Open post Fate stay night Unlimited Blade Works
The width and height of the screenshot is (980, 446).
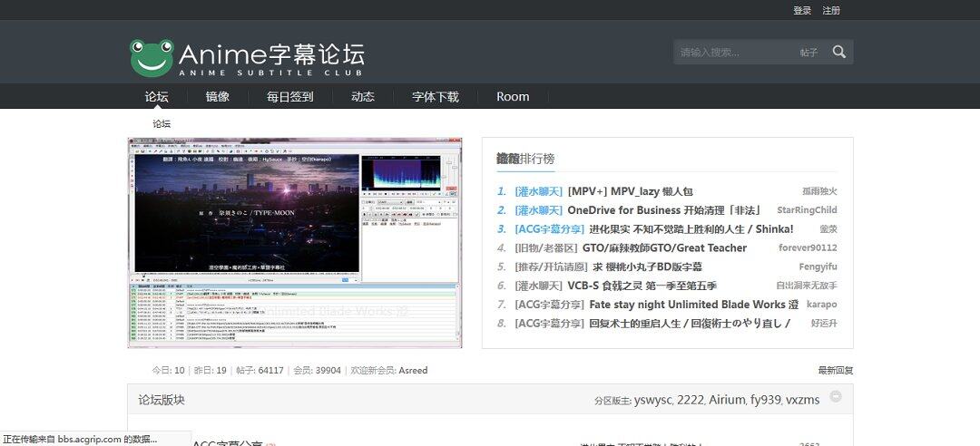[x=694, y=305]
